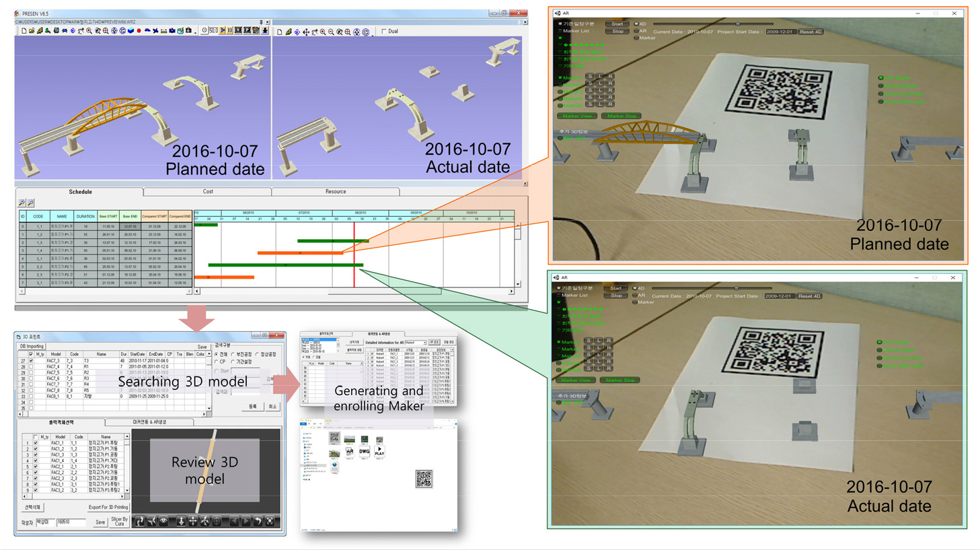Click the pin icon on the left PRESEN viewport header
Screen dimensions: 980x550
(x=262, y=22)
